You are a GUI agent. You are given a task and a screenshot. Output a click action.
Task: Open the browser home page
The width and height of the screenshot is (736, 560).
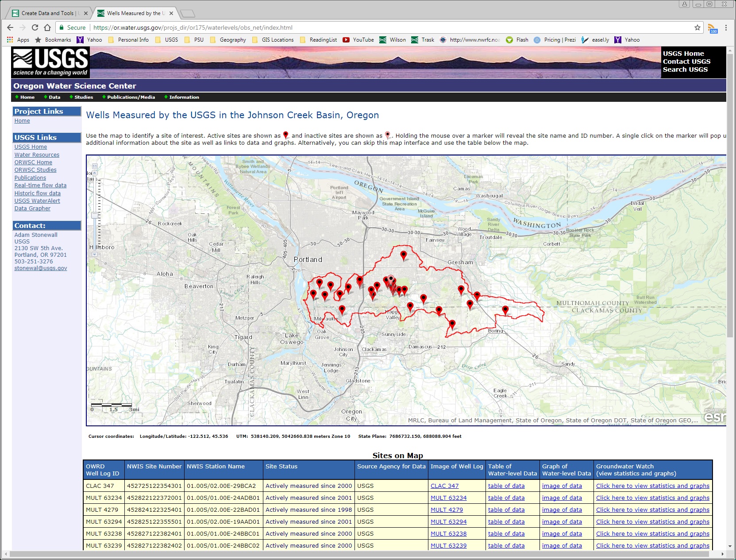pyautogui.click(x=47, y=27)
